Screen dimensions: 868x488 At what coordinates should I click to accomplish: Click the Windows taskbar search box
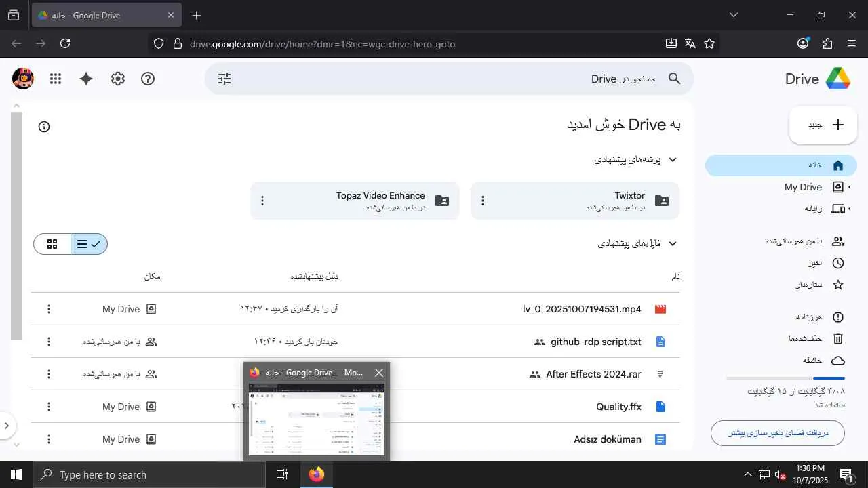click(149, 474)
